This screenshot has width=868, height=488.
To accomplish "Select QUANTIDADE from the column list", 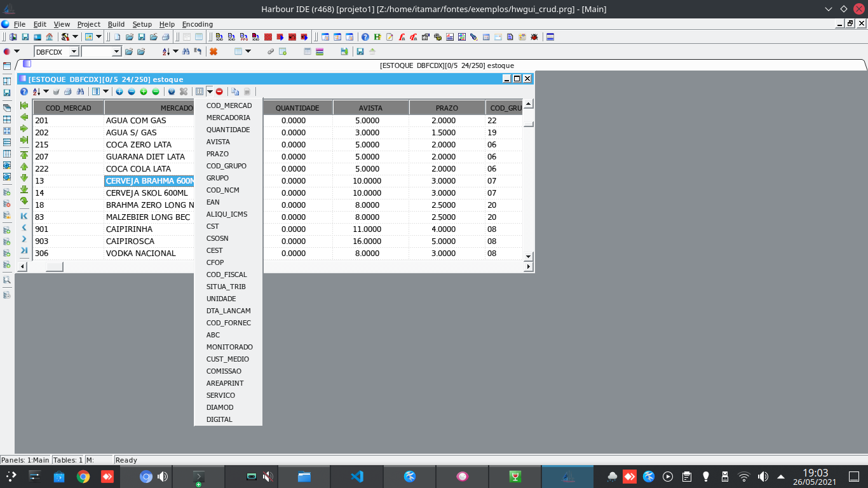I will 228,130.
